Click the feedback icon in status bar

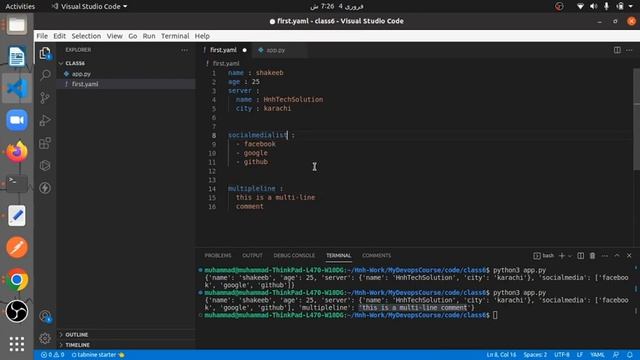pyautogui.click(x=616, y=355)
